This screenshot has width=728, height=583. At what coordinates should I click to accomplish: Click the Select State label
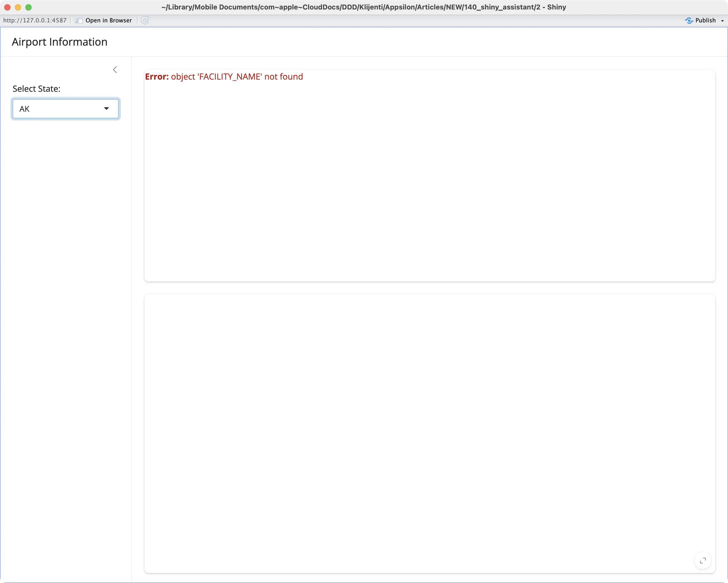pyautogui.click(x=36, y=89)
